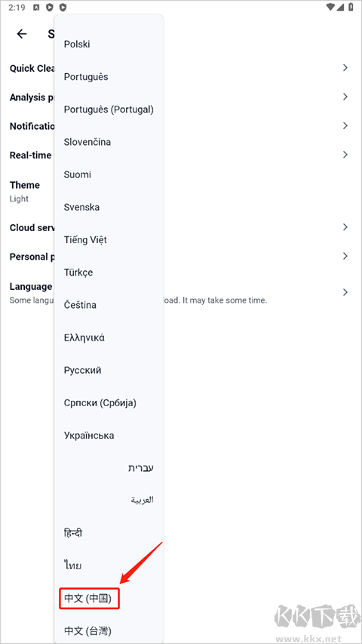Viewport: 362px width, 644px height.
Task: Open the Wi-Fi status icon
Action: click(x=330, y=7)
